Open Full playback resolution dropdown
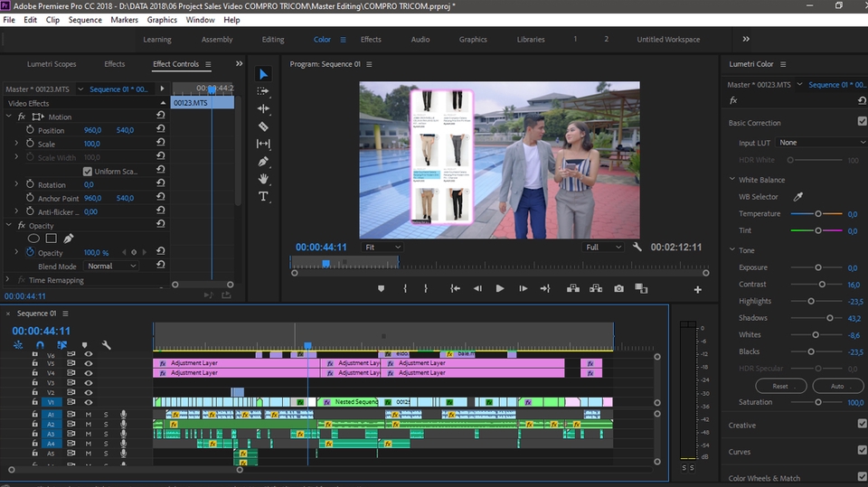The height and width of the screenshot is (487, 868). 603,248
